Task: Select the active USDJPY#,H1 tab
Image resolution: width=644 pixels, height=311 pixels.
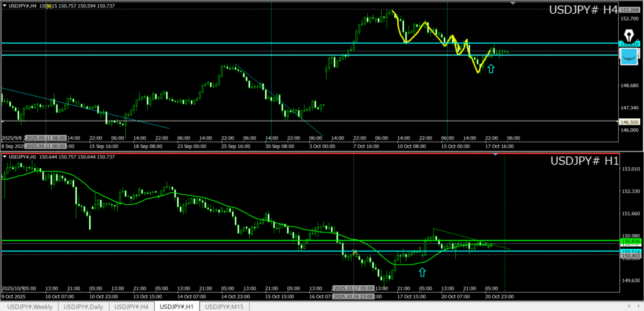Action: pos(177,307)
